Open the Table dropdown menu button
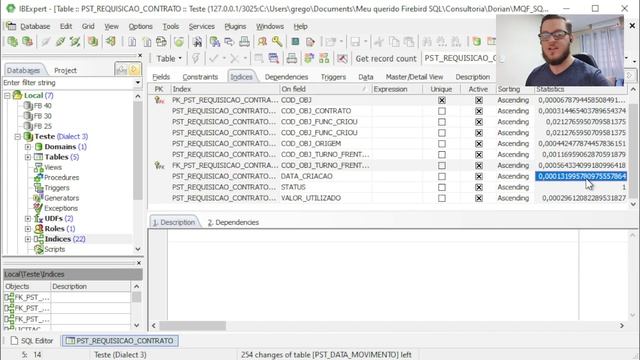640x360 pixels. tap(169, 58)
